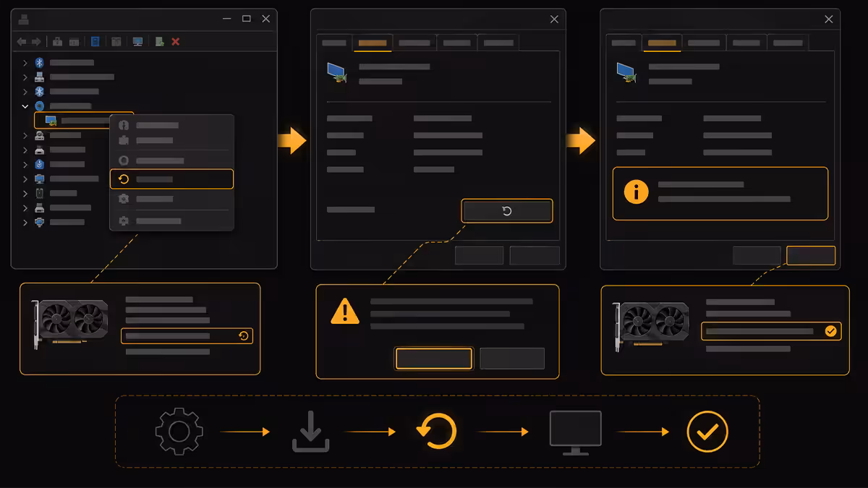The image size is (868, 488).
Task: Click the monitor icon in the bottom step strip
Action: [575, 433]
